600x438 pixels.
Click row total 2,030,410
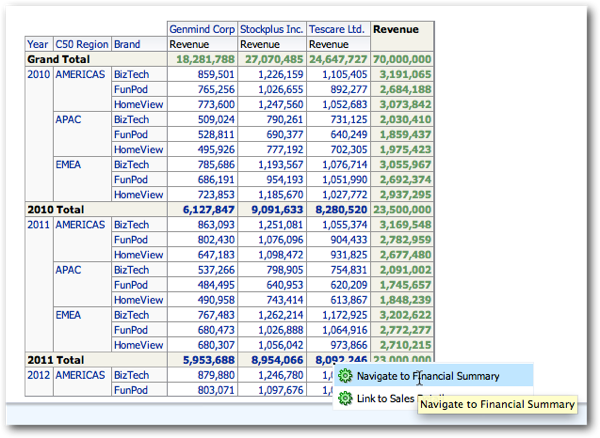point(405,119)
